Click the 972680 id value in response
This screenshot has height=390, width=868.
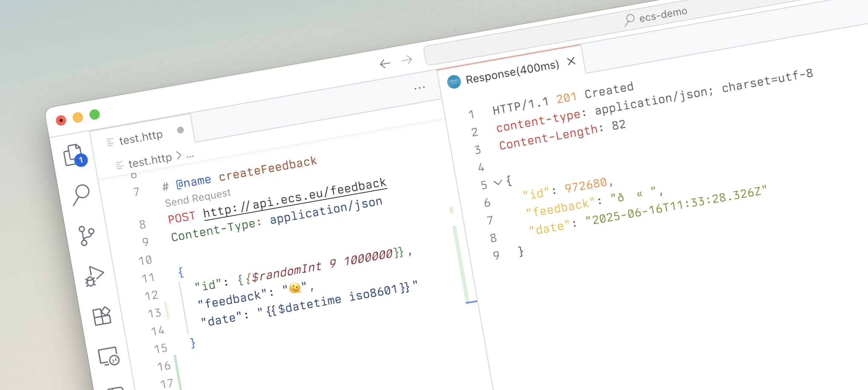tap(586, 185)
